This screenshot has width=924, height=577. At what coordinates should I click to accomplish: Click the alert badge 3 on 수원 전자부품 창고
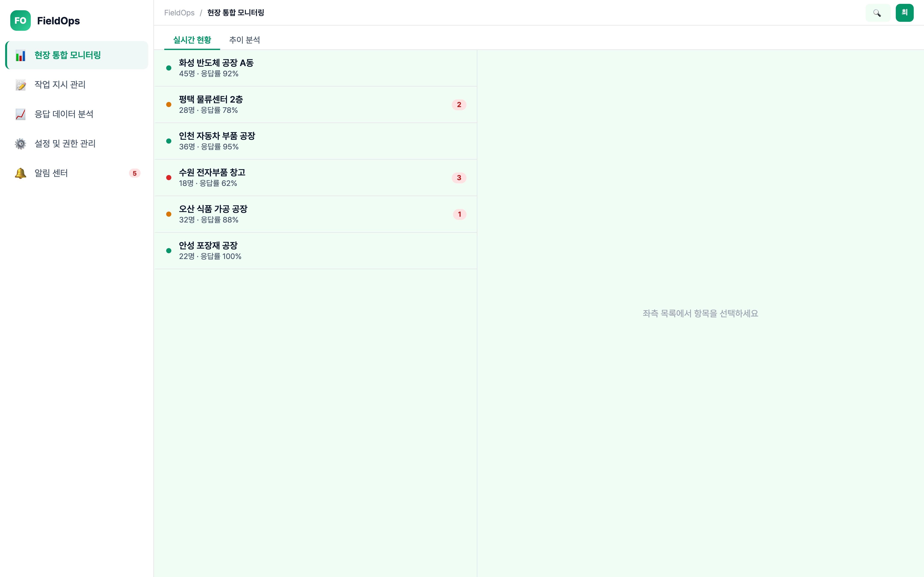(459, 178)
